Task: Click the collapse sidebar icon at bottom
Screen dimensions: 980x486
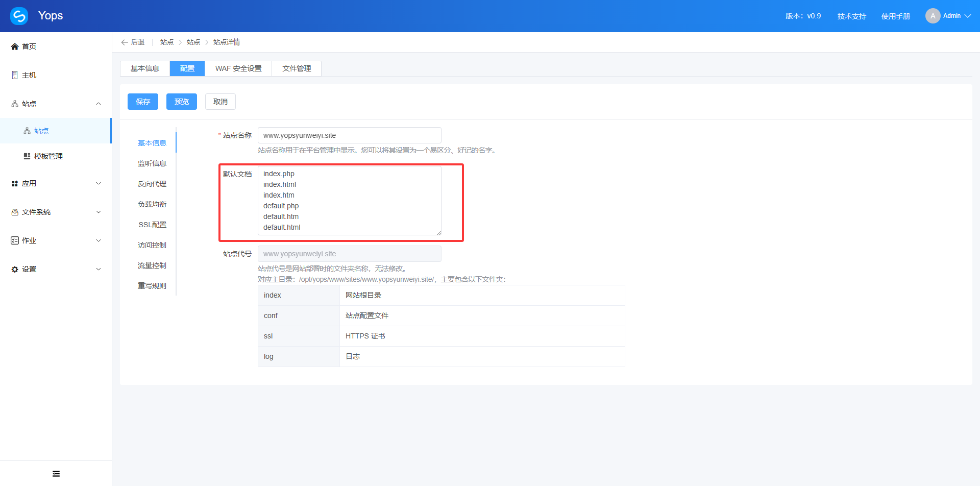Action: point(56,474)
